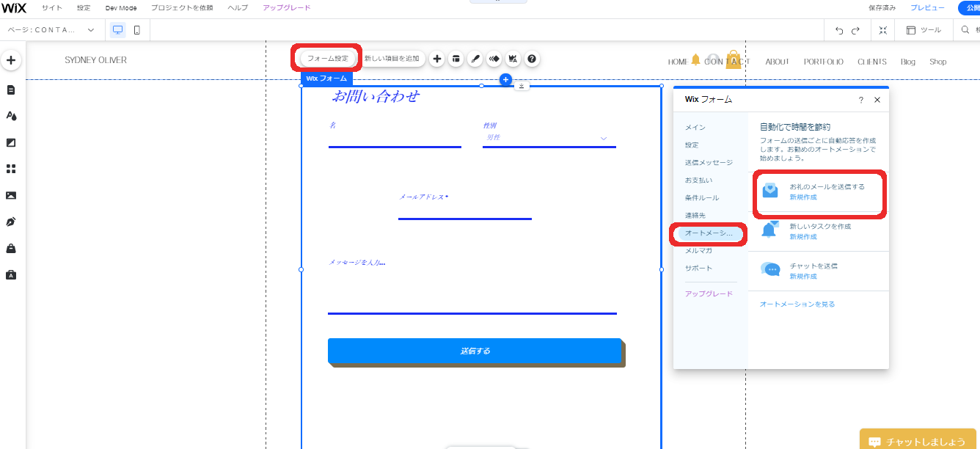Click the zoom-out collapse arrows icon
The width and height of the screenshot is (980, 449).
(x=882, y=30)
